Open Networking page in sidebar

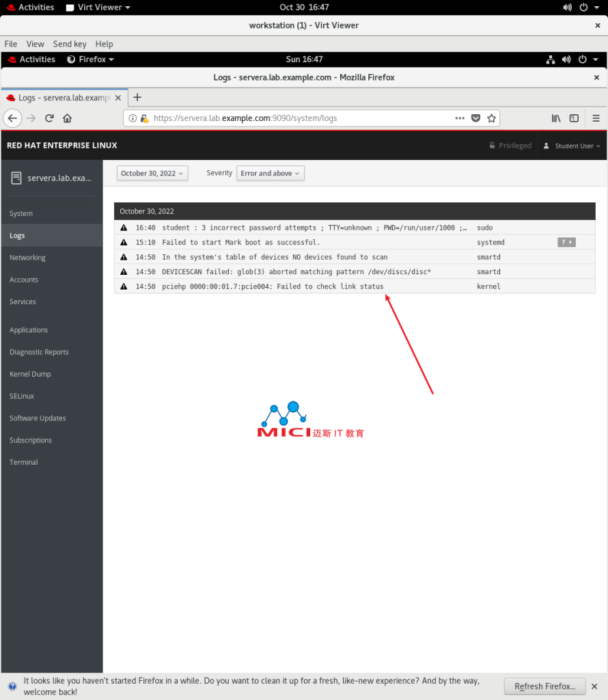[52, 258]
